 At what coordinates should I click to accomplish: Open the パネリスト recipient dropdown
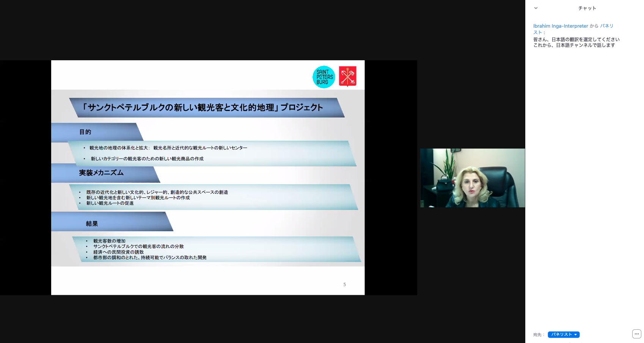pos(563,335)
